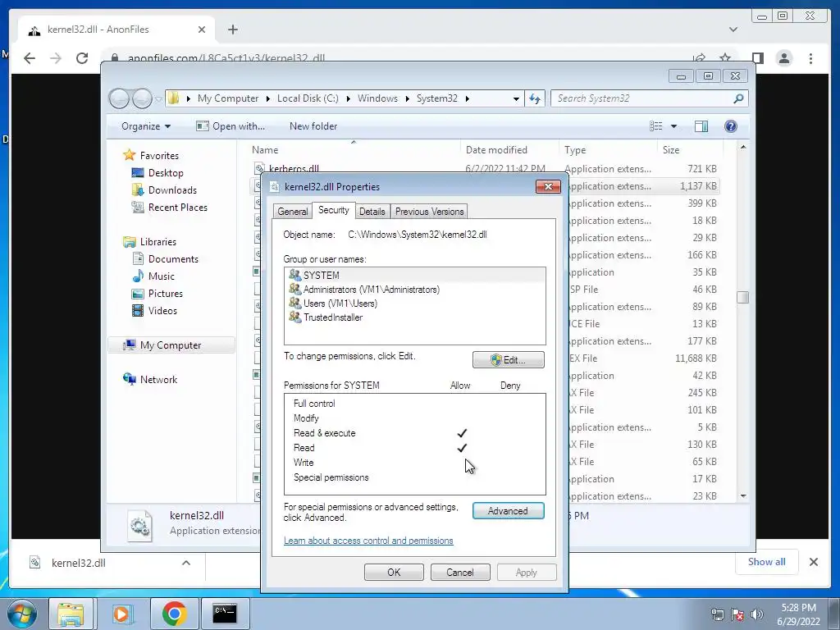Screen dimensions: 840x630
Task: Open Downloads in Favorites
Action: coord(172,189)
